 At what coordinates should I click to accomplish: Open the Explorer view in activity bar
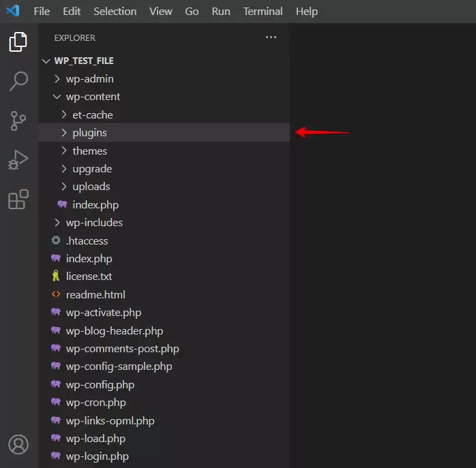pyautogui.click(x=18, y=42)
